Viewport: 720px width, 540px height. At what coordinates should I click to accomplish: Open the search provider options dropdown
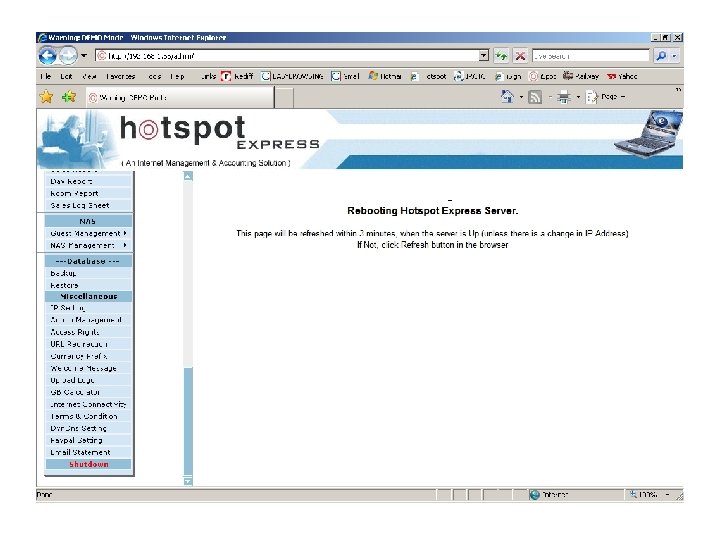pos(674,56)
